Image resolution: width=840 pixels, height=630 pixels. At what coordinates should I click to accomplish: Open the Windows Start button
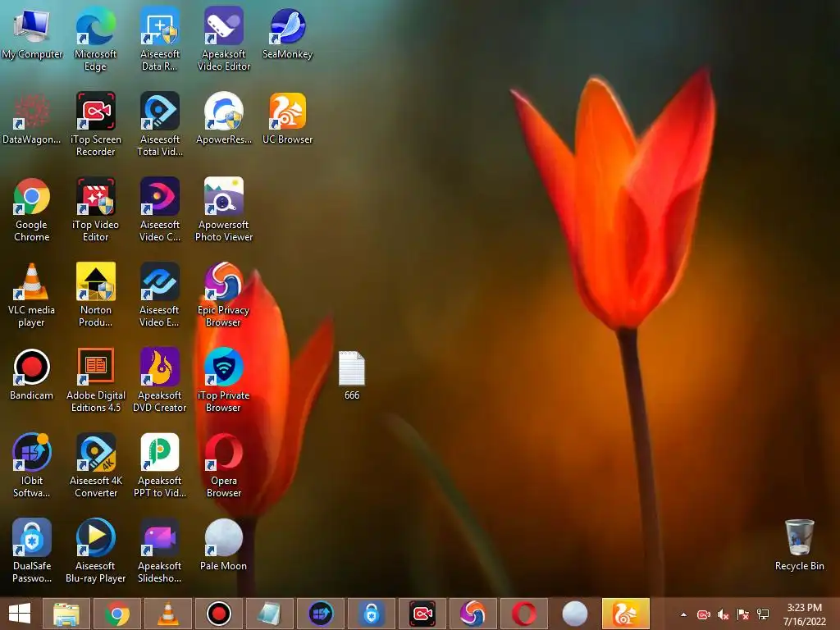(x=20, y=614)
